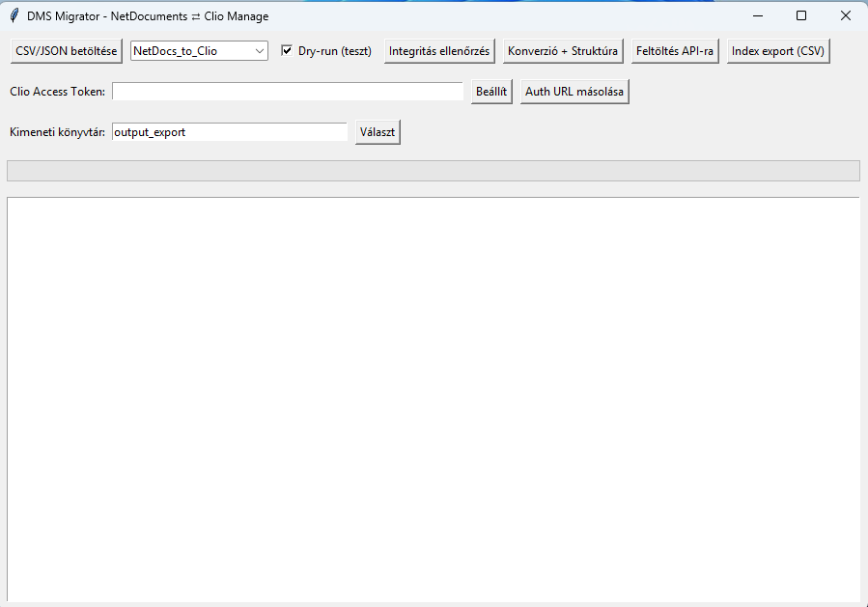Export index via Index export (CSV)
The image size is (868, 607).
tap(778, 51)
